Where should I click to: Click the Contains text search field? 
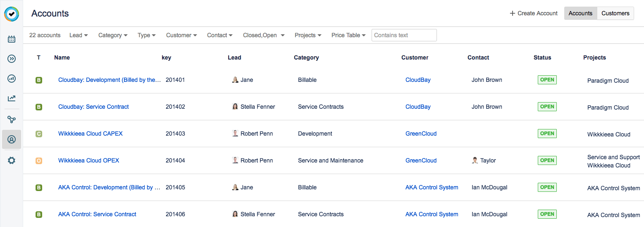[x=404, y=35]
